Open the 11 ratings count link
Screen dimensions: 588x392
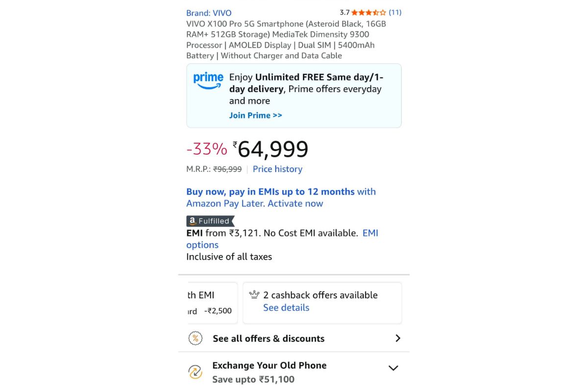395,13
